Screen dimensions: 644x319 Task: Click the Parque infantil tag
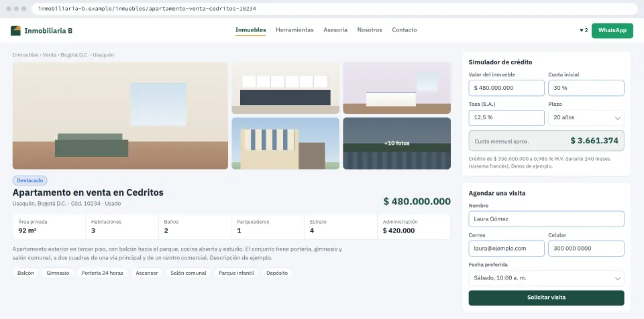coord(236,273)
